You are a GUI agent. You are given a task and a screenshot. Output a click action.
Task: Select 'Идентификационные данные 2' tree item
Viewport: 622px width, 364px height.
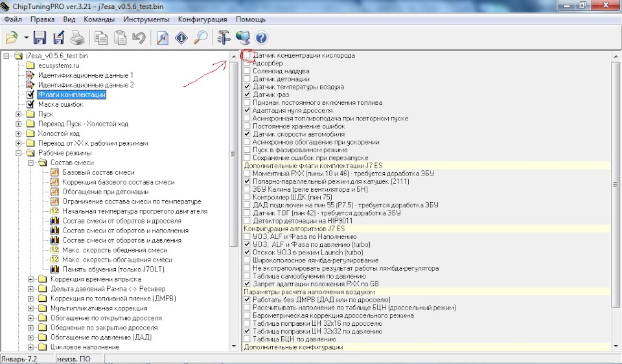pyautogui.click(x=86, y=85)
